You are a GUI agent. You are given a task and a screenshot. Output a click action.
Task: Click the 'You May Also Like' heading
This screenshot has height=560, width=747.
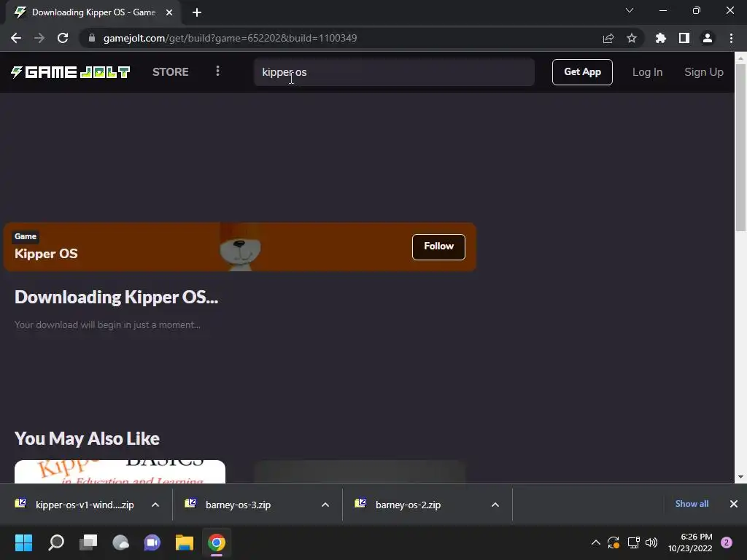[x=88, y=438]
